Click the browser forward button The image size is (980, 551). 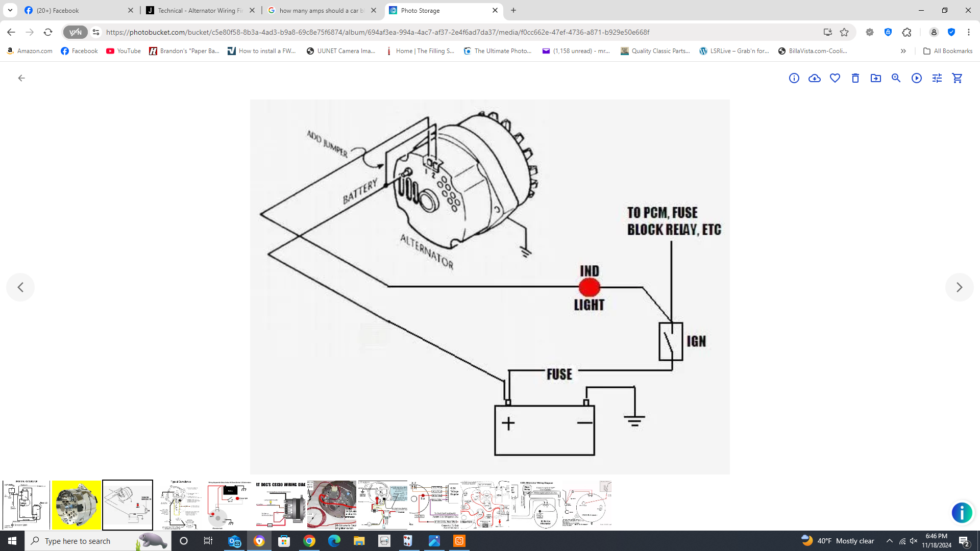(x=30, y=32)
